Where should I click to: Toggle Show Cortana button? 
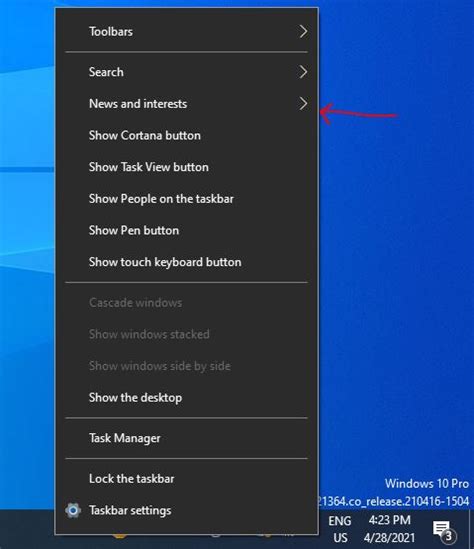coord(186,135)
